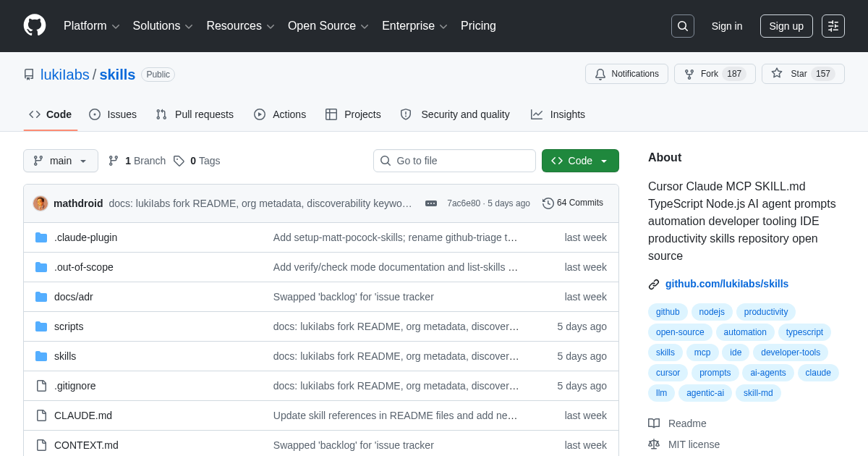Click the Star icon
The width and height of the screenshot is (868, 456).
777,73
